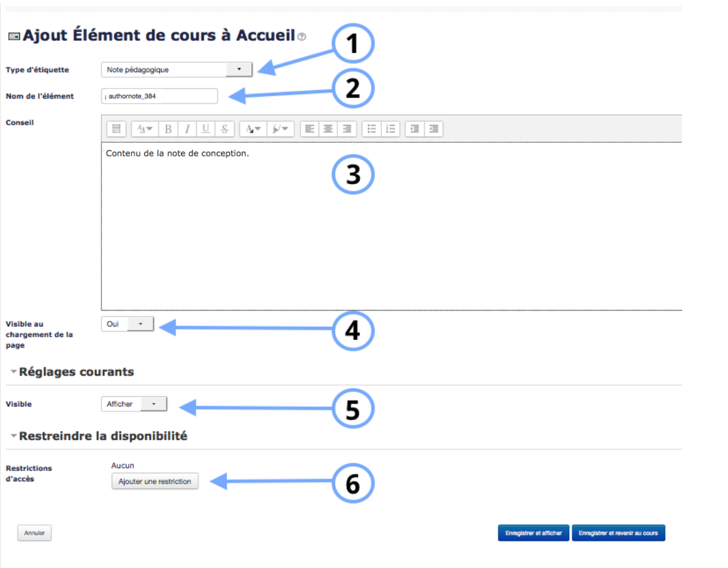The image size is (728, 568).
Task: Open the font color picker in editor
Action: tap(253, 129)
